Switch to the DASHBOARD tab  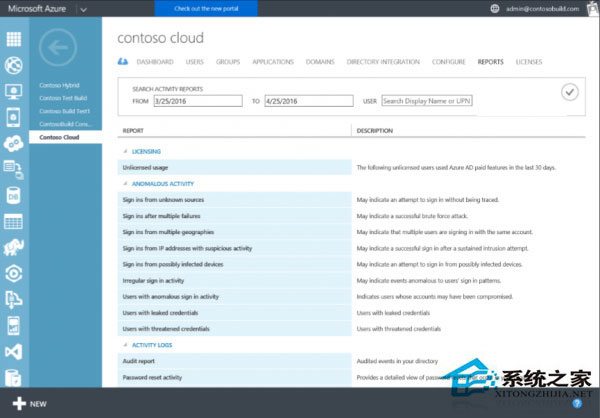pyautogui.click(x=155, y=62)
